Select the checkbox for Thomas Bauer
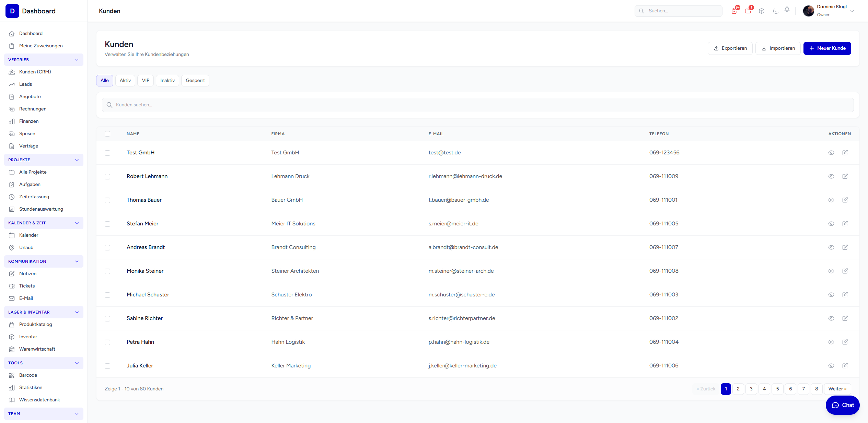The image size is (868, 423). click(107, 200)
